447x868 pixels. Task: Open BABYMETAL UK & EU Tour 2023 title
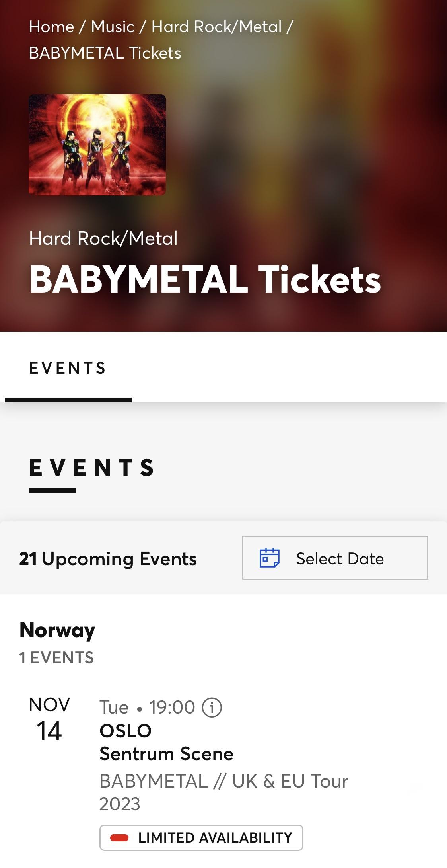(x=223, y=792)
